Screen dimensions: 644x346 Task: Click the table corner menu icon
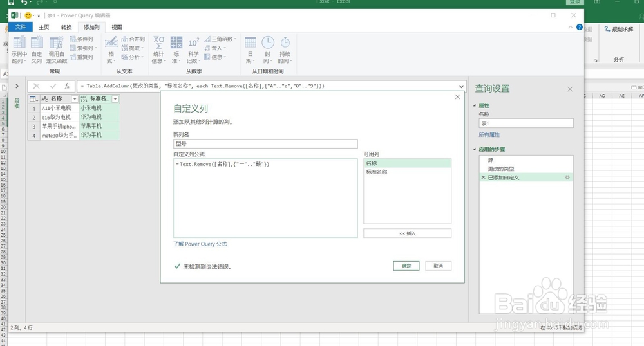[x=33, y=99]
